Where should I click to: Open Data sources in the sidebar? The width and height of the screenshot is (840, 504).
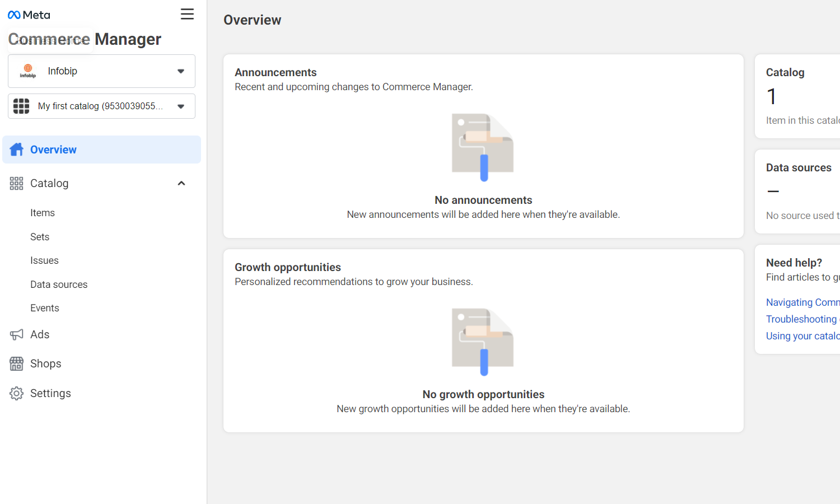point(59,284)
